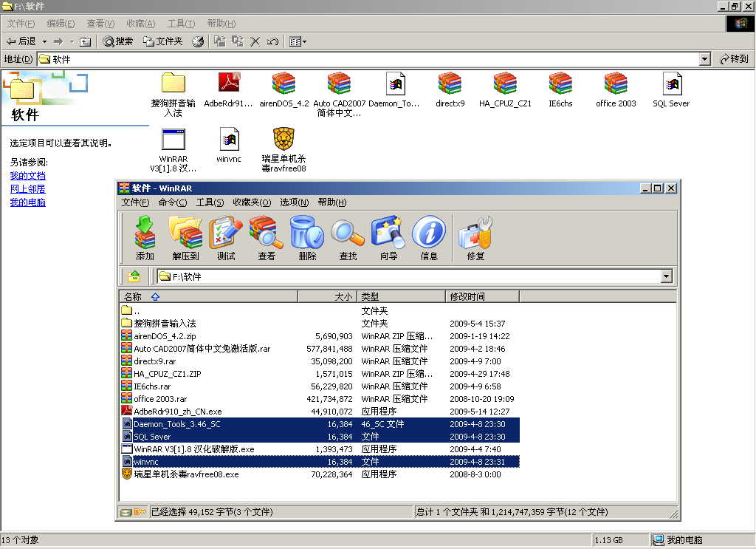
Task: Click the Info (信息) toolbar icon
Action: pyautogui.click(x=429, y=239)
